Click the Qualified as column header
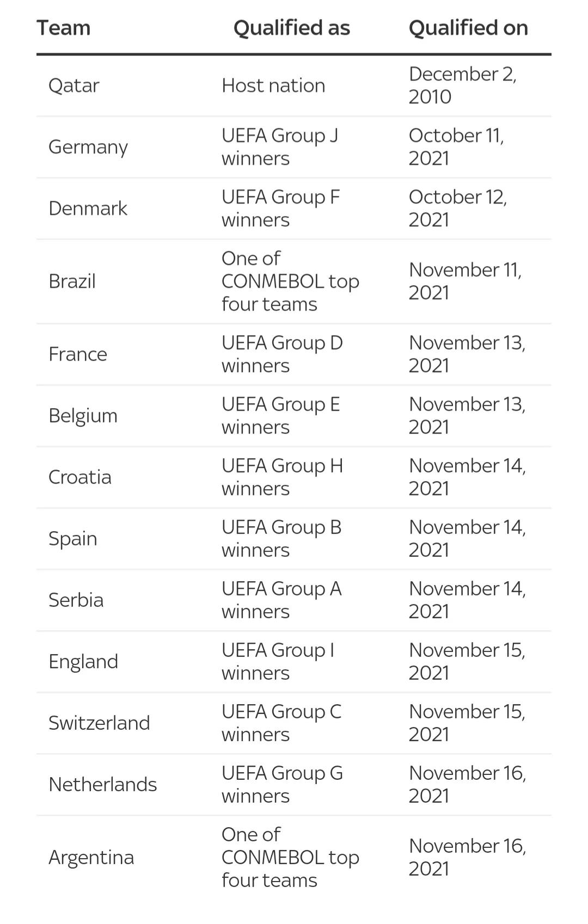Screen dimensions: 588x924 click(291, 28)
